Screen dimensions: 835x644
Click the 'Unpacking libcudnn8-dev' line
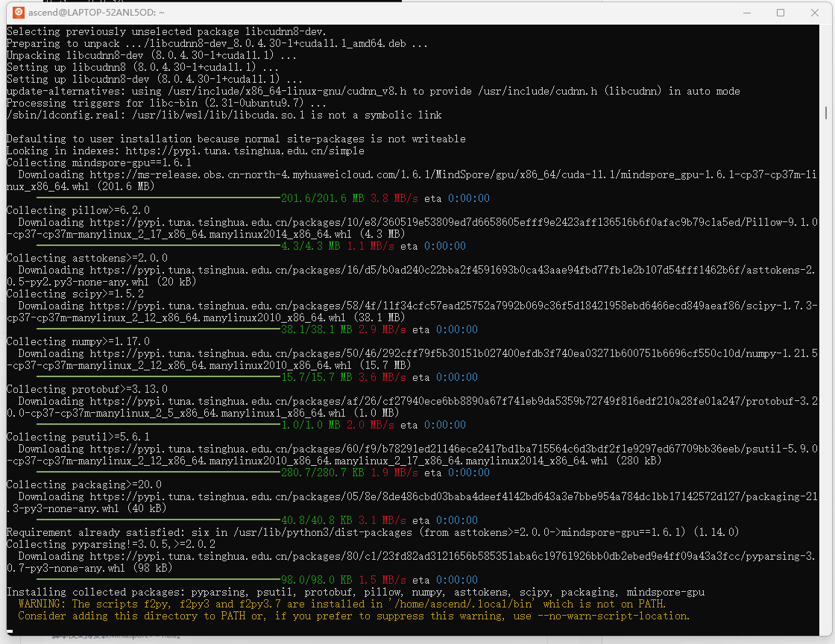tap(151, 55)
